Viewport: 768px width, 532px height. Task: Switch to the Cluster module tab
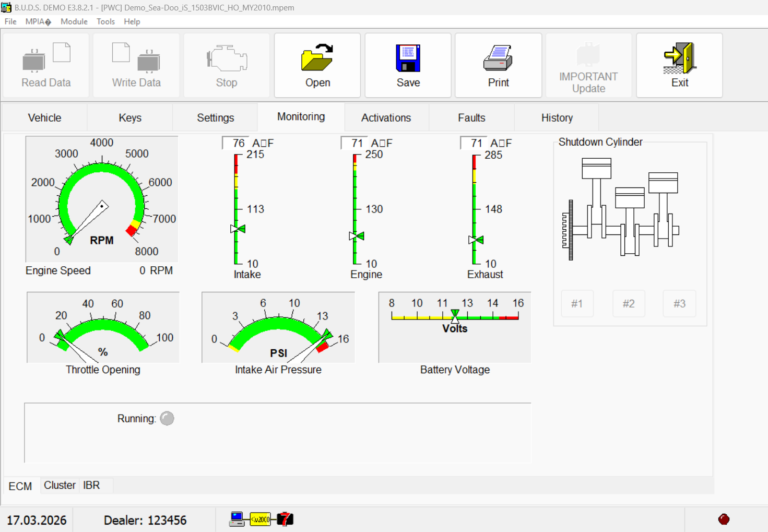(60, 486)
